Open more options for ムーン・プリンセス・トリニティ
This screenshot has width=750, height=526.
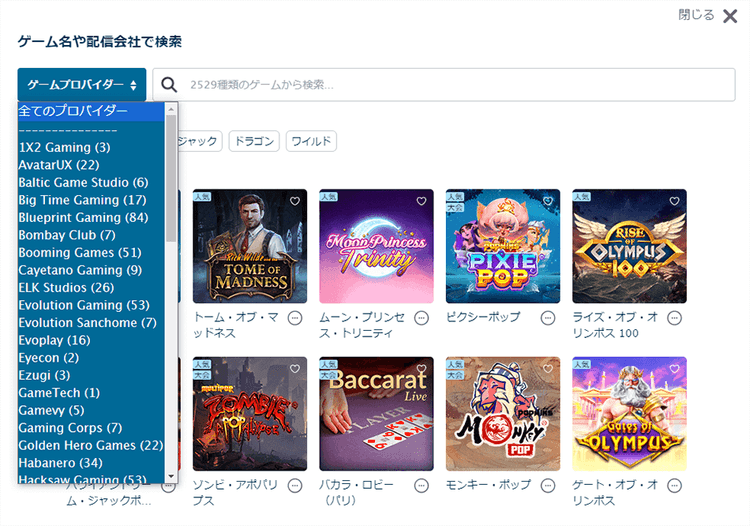click(421, 318)
